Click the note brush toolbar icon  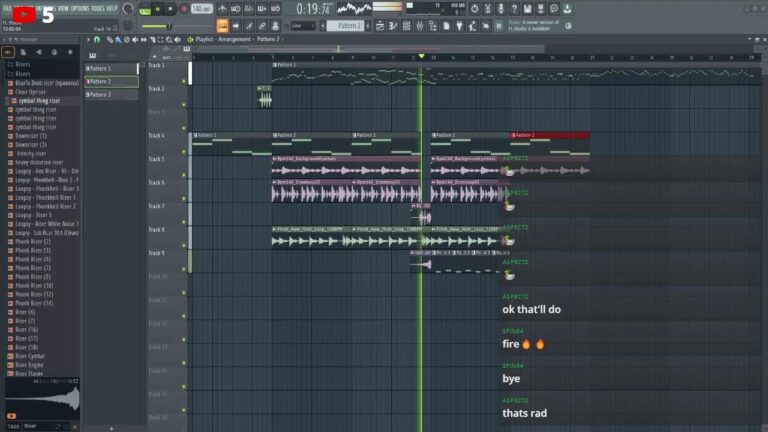[249, 26]
